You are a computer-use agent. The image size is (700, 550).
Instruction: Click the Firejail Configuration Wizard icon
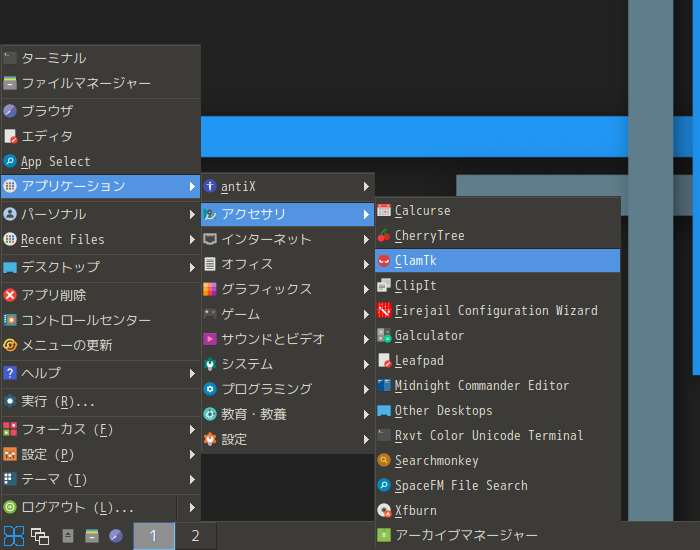tap(384, 310)
